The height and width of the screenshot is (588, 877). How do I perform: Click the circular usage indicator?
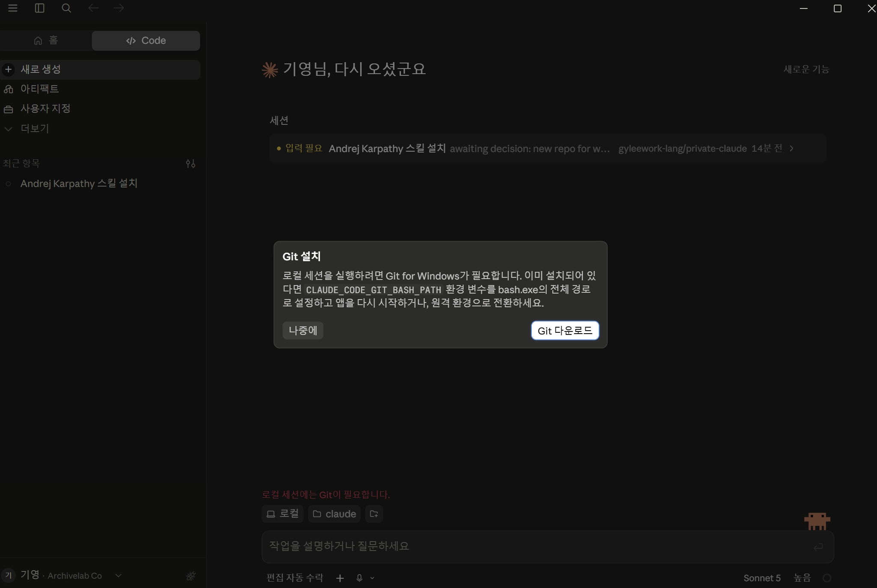coord(827,578)
